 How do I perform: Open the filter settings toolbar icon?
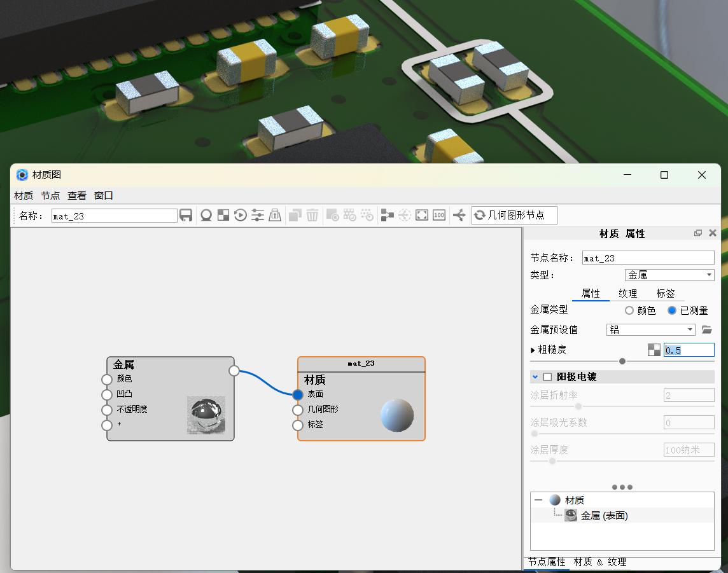(257, 215)
